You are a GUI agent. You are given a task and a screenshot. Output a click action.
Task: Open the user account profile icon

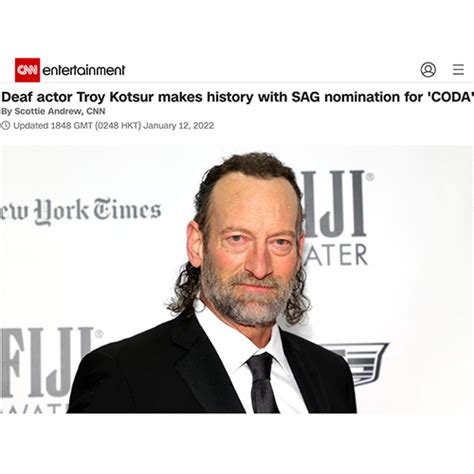428,70
